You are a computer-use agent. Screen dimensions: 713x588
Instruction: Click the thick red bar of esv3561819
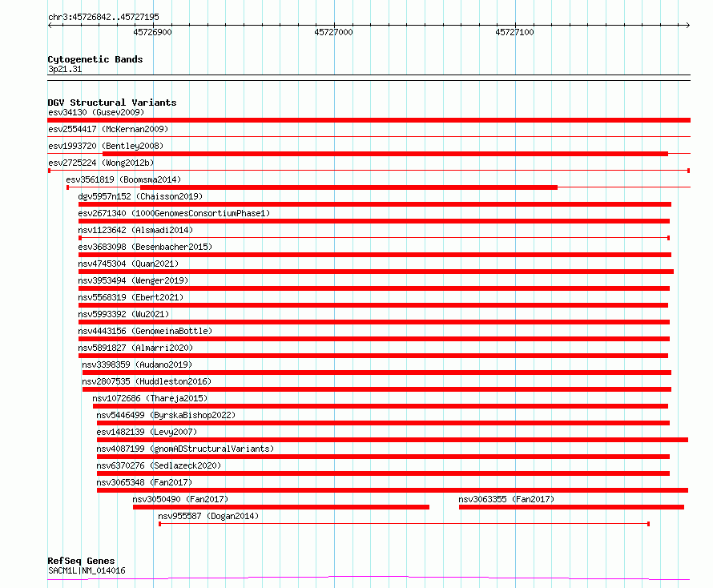coord(348,187)
